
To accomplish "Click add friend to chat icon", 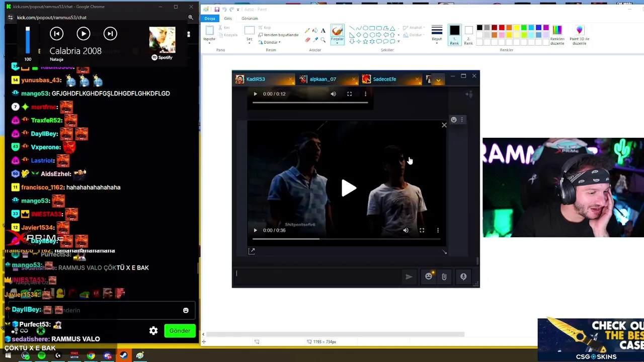I will pos(468,94).
